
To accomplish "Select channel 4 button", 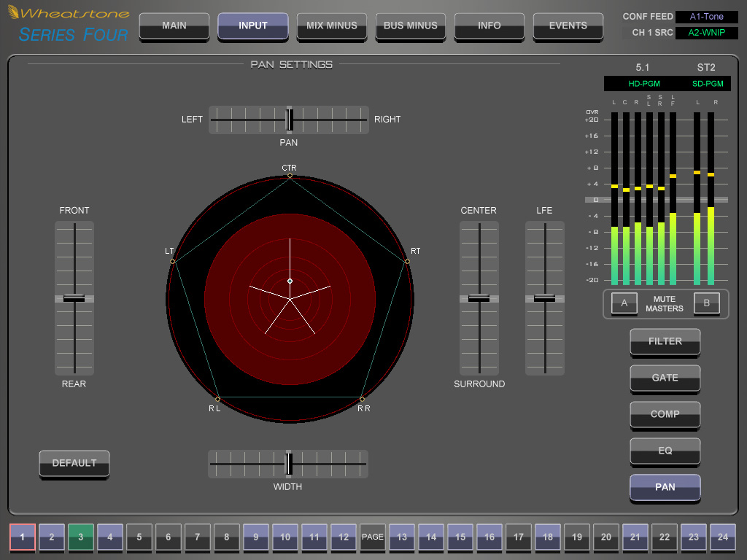I will pyautogui.click(x=110, y=537).
